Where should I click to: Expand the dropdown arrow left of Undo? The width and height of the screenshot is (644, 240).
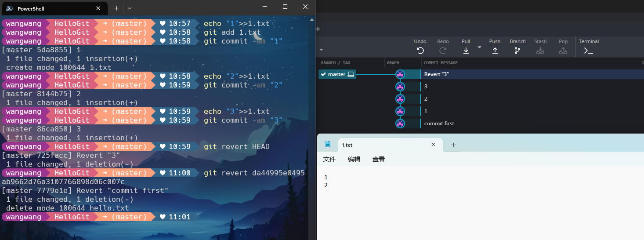[321, 50]
